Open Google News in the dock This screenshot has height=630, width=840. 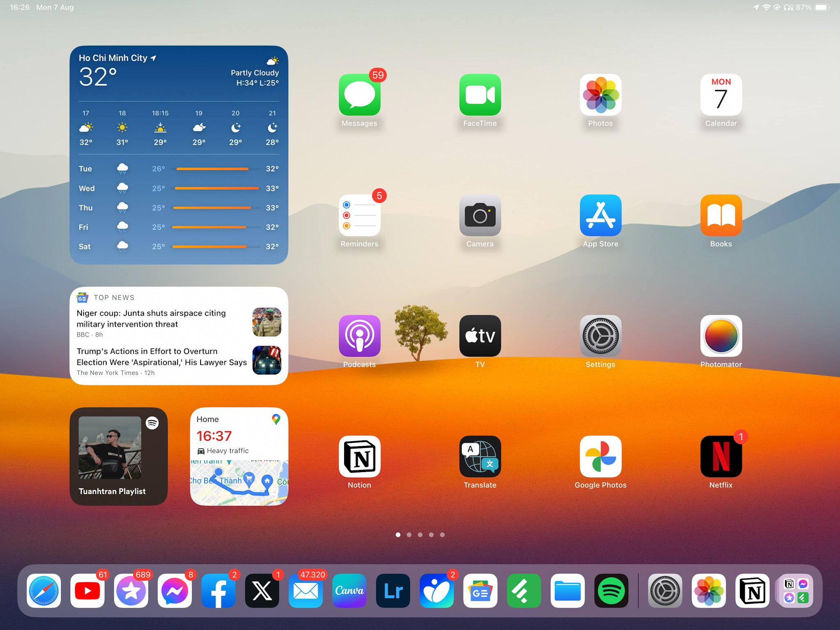tap(480, 591)
